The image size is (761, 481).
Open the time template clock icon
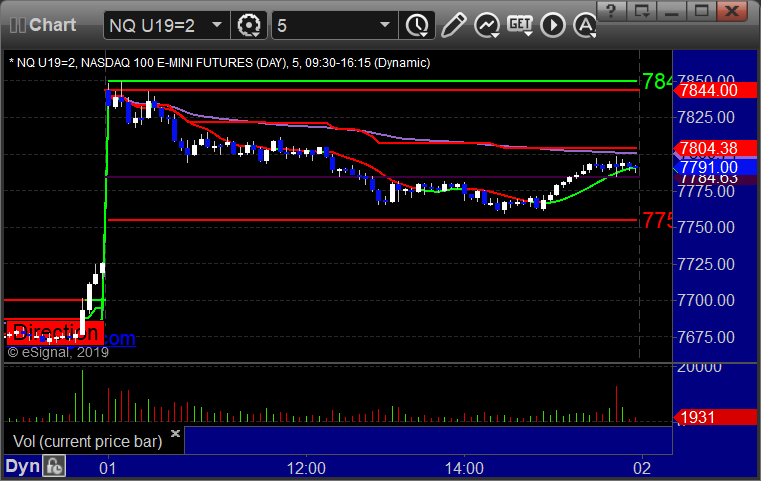coord(417,25)
